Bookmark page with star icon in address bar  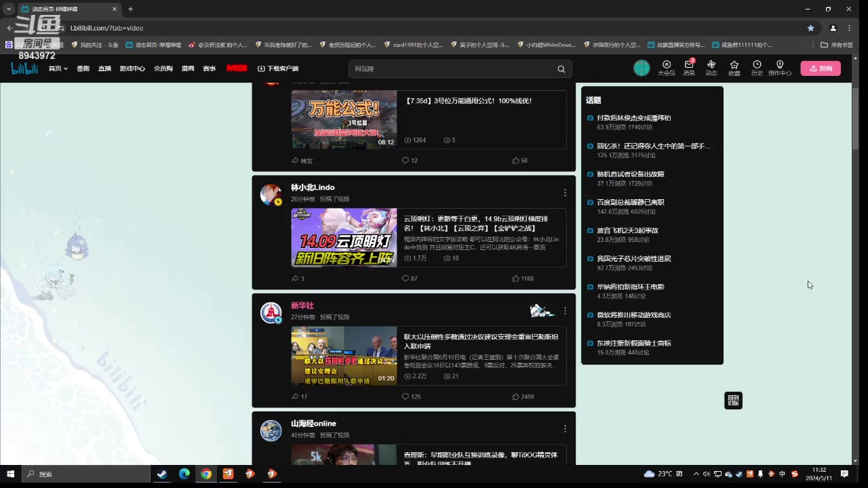tap(810, 28)
